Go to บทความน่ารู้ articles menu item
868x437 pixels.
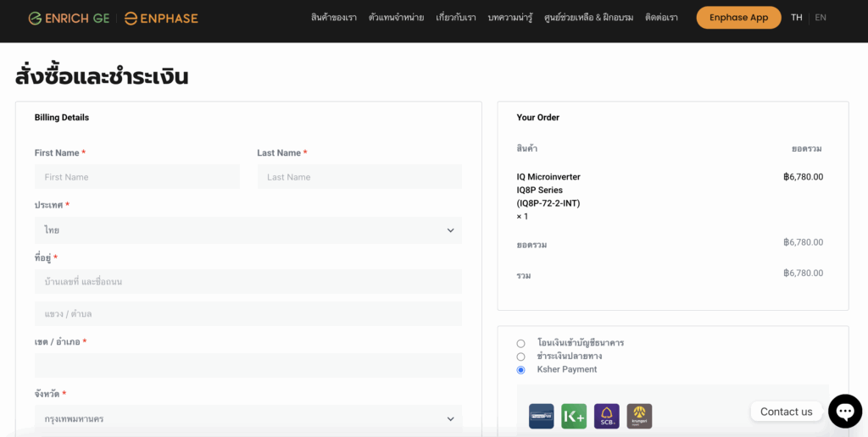[510, 18]
